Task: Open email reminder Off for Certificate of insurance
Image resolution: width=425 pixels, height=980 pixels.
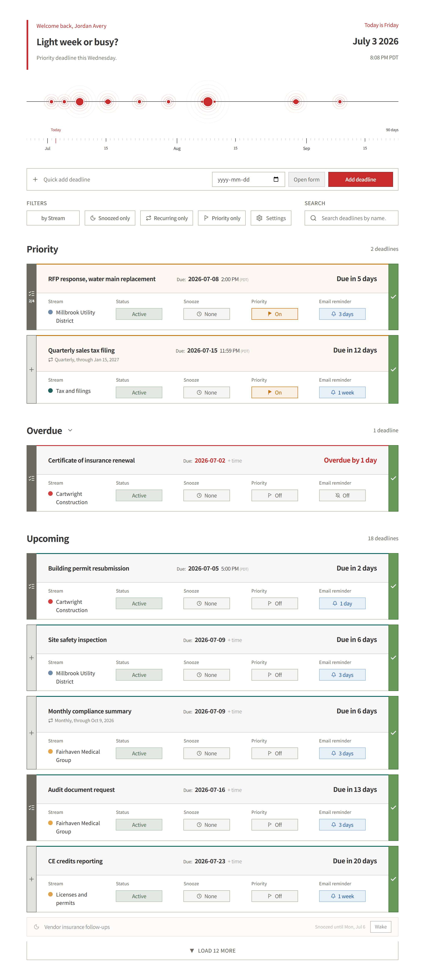Action: [342, 495]
